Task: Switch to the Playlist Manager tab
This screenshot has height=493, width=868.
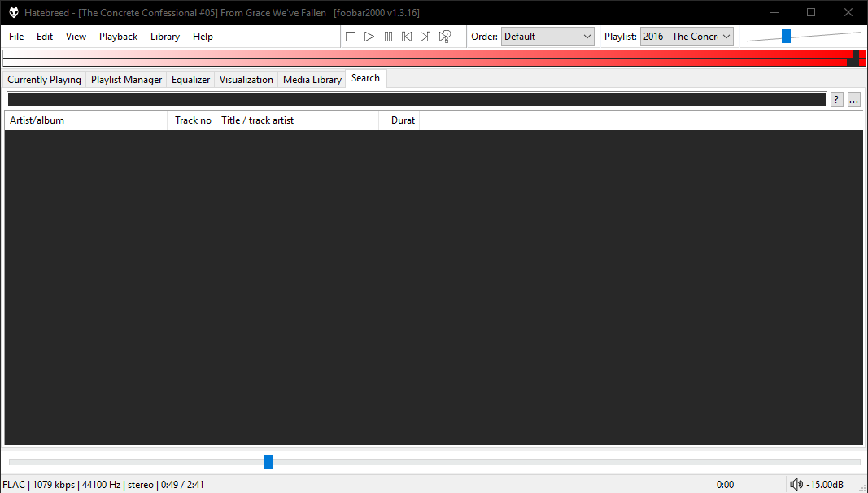Action: coord(126,80)
